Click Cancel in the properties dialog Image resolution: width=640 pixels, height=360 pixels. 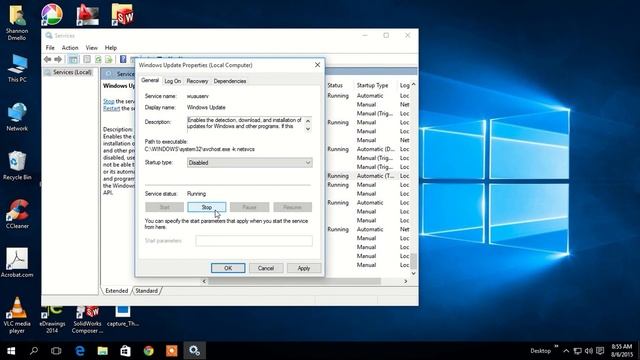click(x=266, y=268)
